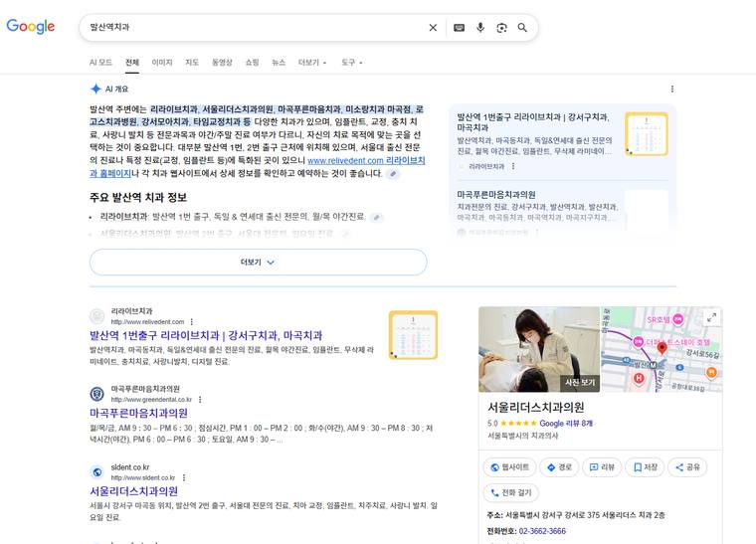756x544 pixels.
Task: Click the sldent.co.kr globe favicon
Action: (96, 471)
